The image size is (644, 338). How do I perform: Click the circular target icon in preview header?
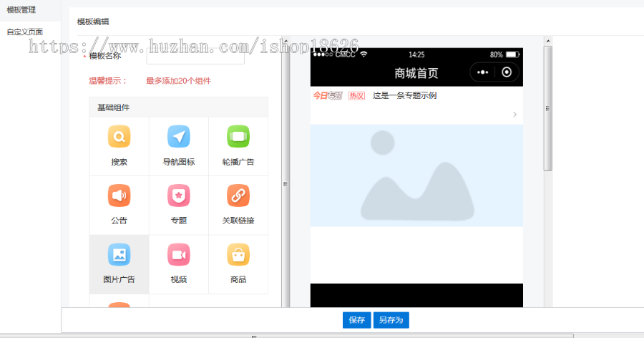tap(507, 72)
